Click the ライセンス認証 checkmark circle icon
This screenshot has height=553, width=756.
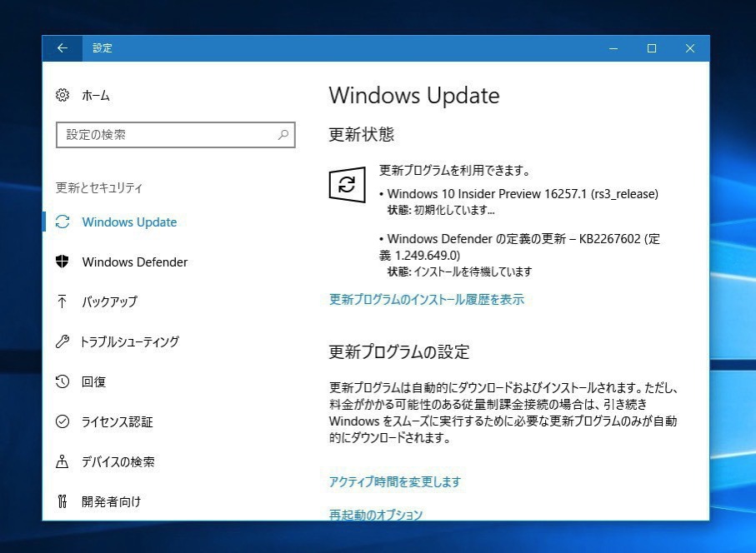[x=63, y=421]
